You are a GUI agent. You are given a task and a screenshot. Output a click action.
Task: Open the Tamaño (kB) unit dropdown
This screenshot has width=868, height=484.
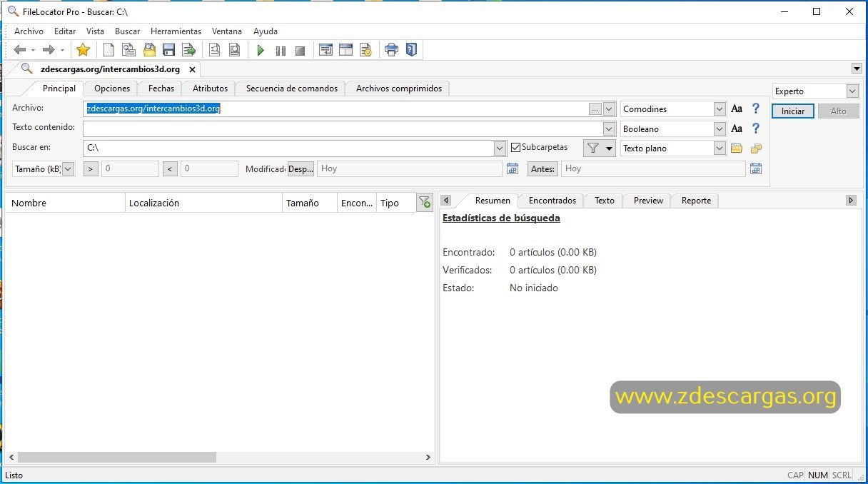[x=68, y=169]
